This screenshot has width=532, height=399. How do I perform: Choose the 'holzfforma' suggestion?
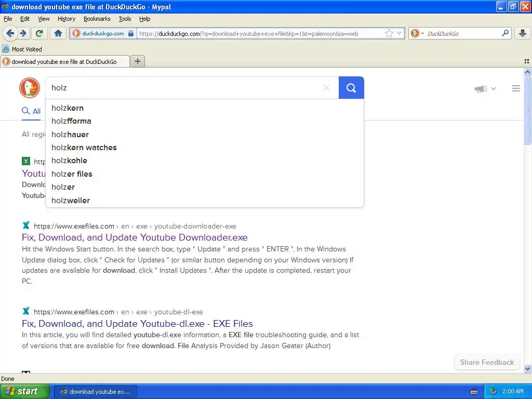(x=205, y=121)
